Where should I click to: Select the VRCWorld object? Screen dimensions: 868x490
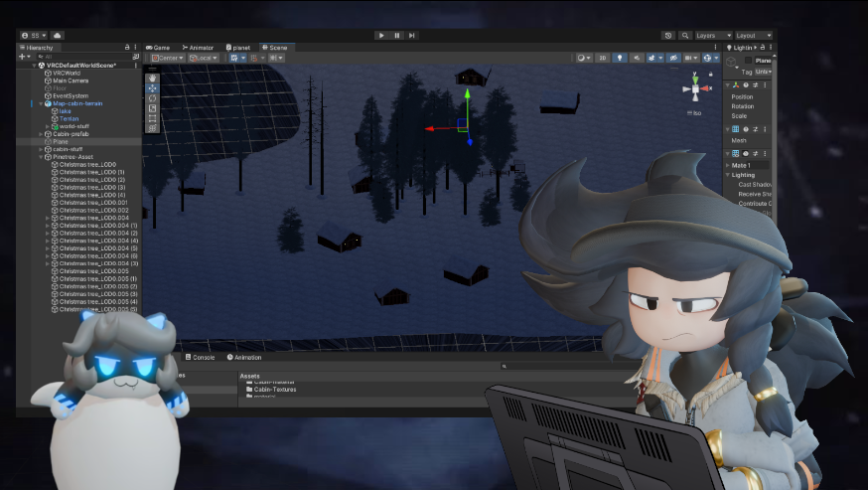pyautogui.click(x=66, y=74)
